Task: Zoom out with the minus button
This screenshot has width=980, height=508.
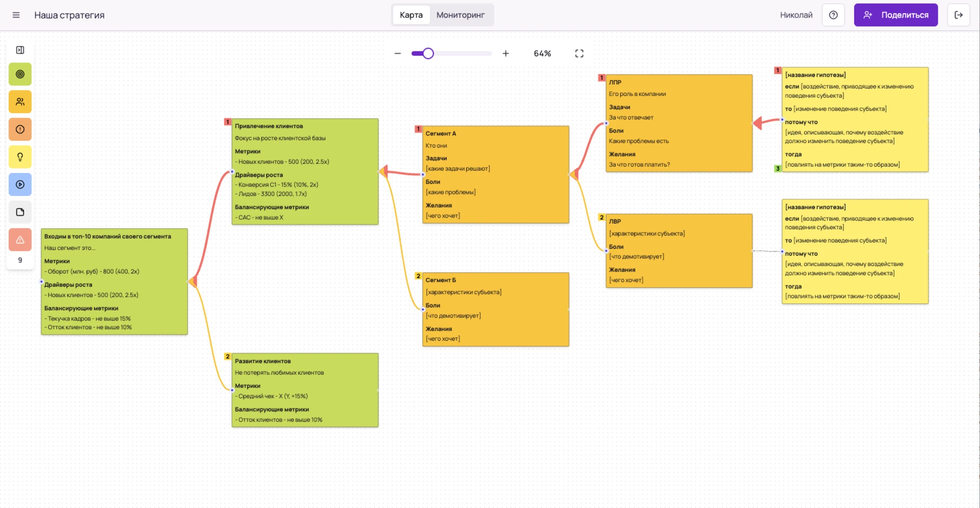Action: [397, 53]
